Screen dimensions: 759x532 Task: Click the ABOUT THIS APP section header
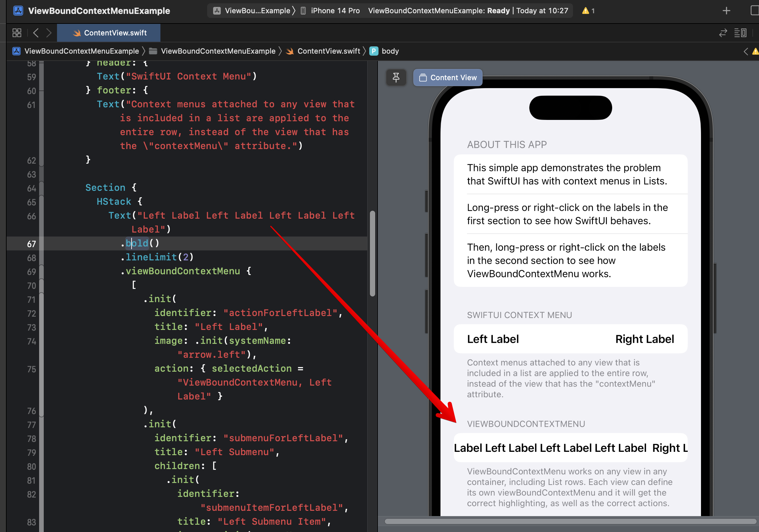[507, 144]
